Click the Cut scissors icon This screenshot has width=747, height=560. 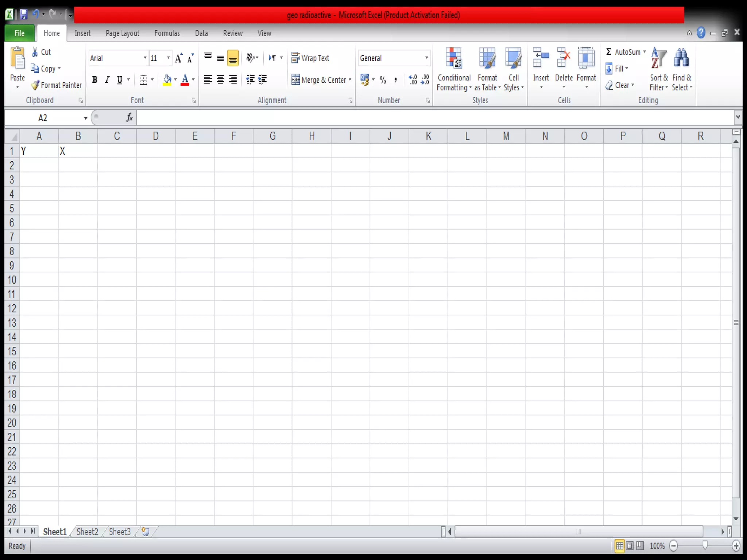tap(35, 52)
